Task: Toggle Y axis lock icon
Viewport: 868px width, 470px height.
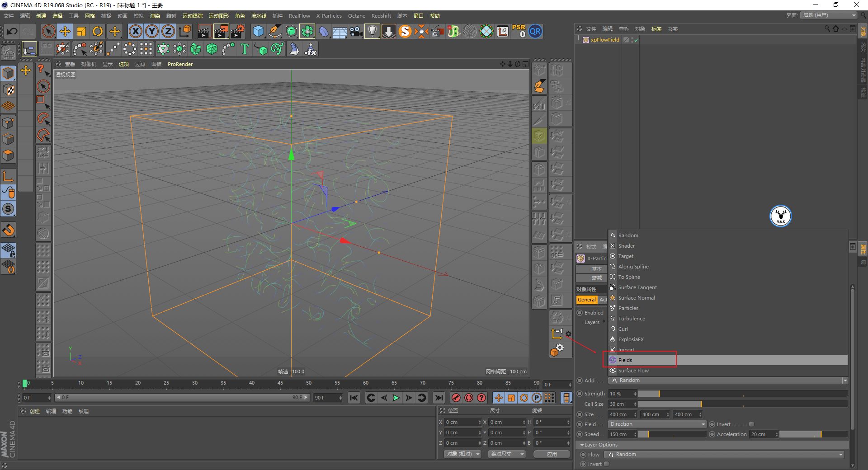Action: (x=152, y=31)
